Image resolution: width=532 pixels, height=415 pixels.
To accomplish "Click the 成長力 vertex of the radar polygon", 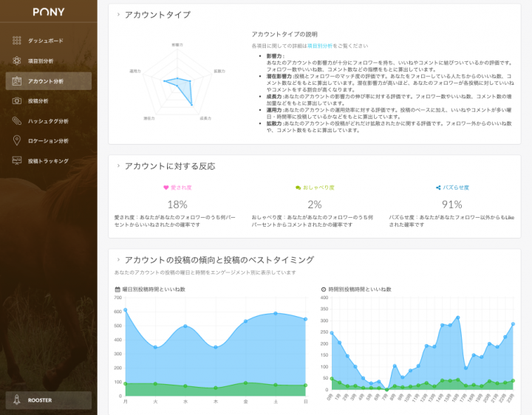I will tap(191, 105).
